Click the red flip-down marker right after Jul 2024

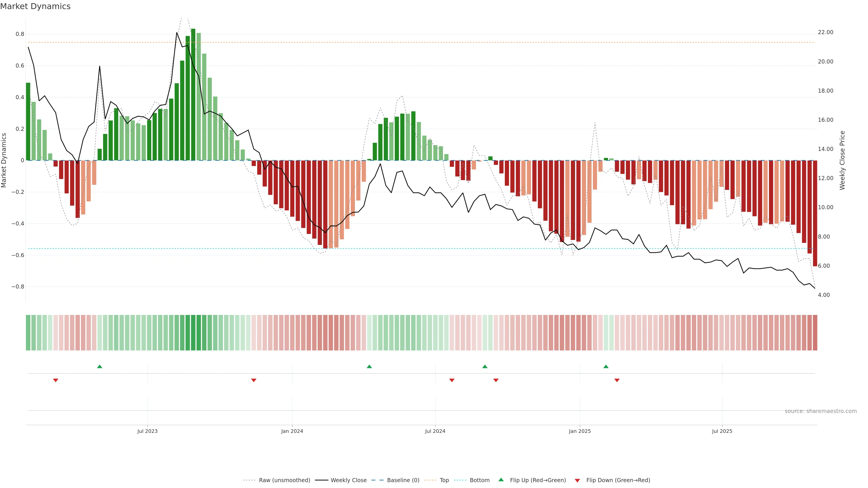[x=452, y=380]
